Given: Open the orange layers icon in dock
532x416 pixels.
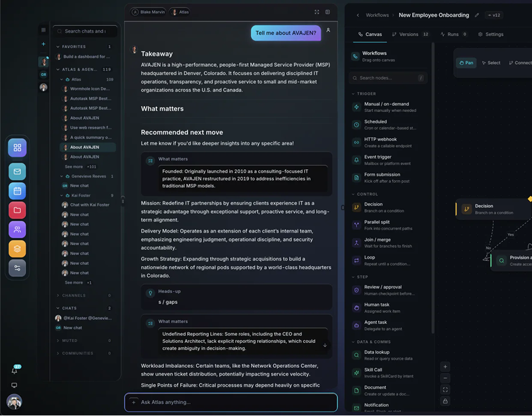Looking at the screenshot, I should click(18, 248).
